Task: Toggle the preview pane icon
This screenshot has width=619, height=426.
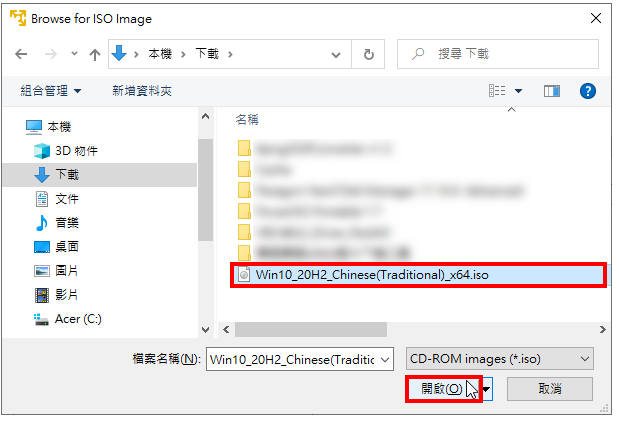Action: (551, 91)
